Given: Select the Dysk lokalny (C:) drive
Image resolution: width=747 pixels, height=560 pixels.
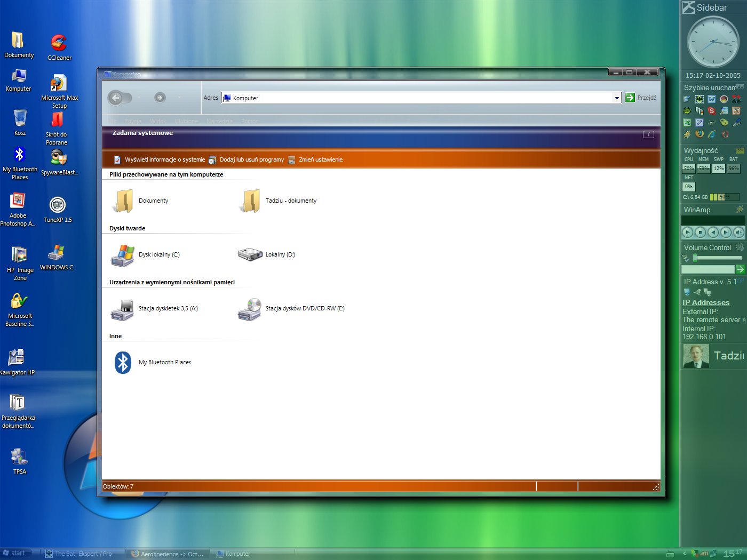Looking at the screenshot, I should pyautogui.click(x=123, y=255).
